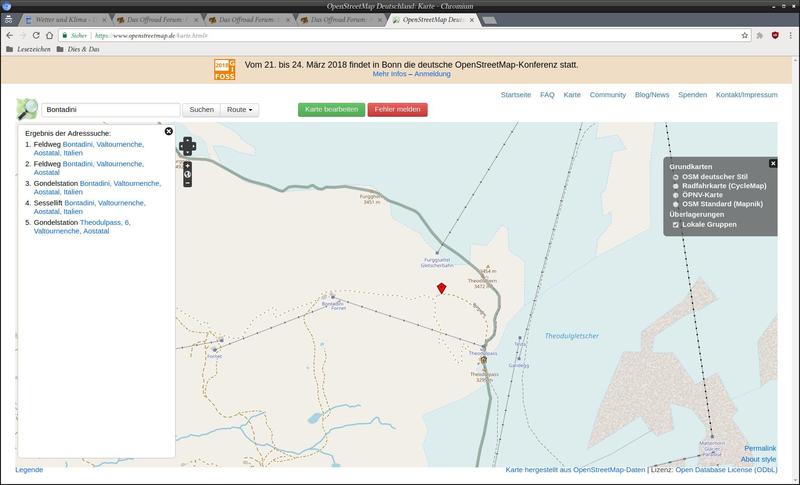Toggle the Lokale Gruppen overlay checkbox
This screenshot has height=485, width=800.
pyautogui.click(x=676, y=224)
